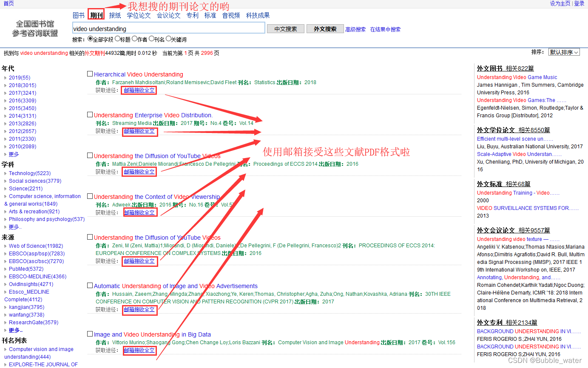Switch to the 图书 tab
This screenshot has height=368, width=588.
[79, 15]
